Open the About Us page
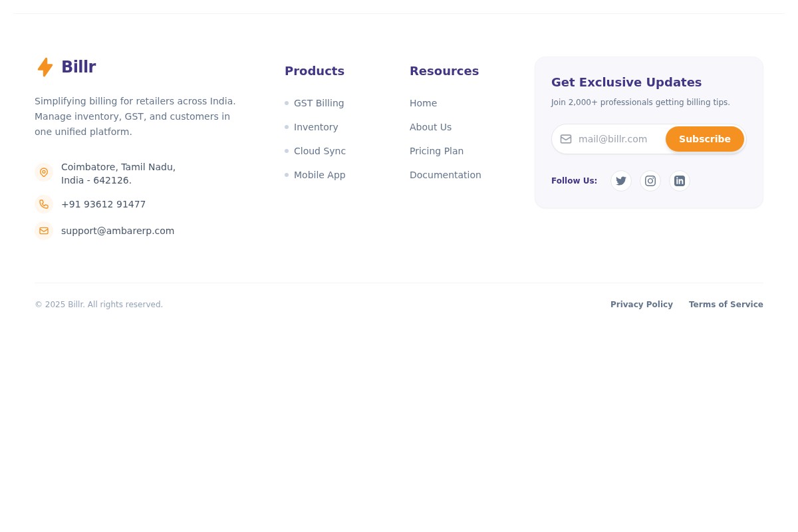 (x=430, y=127)
